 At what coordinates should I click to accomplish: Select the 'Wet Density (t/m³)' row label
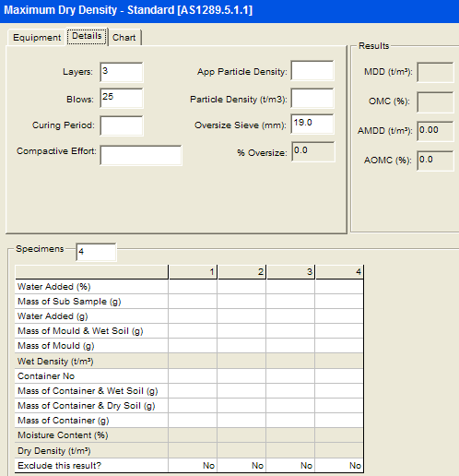tap(55, 362)
